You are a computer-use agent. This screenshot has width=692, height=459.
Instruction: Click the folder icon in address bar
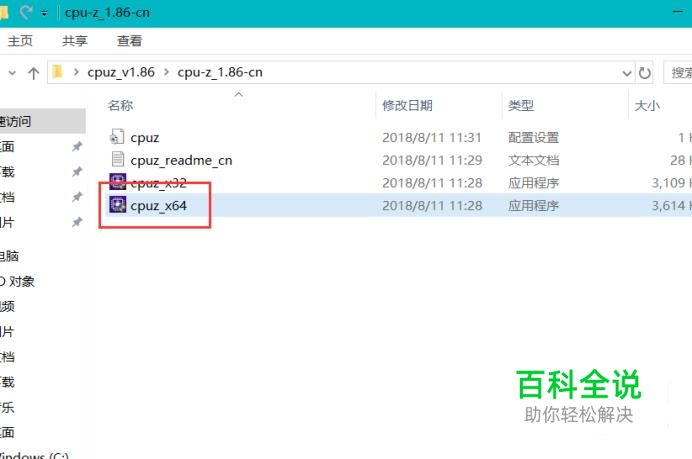pyautogui.click(x=57, y=72)
